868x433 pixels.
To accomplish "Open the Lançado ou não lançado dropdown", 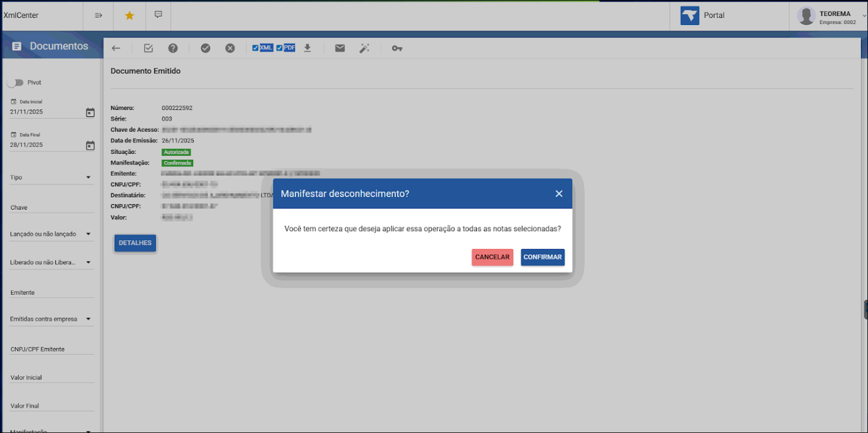I will tap(51, 234).
